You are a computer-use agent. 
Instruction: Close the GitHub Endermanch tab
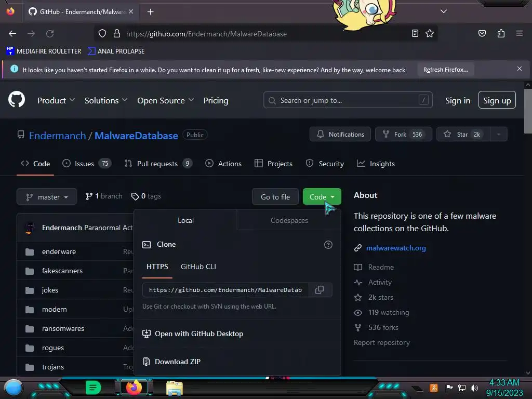131,11
